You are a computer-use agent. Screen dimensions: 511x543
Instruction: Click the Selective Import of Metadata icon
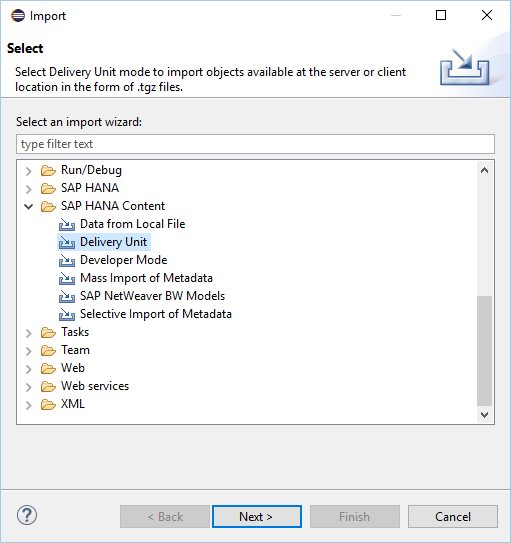pyautogui.click(x=67, y=314)
